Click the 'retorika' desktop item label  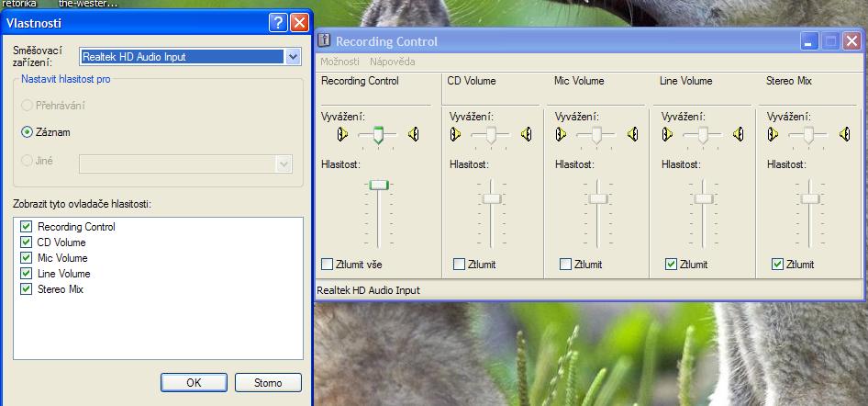point(19,4)
